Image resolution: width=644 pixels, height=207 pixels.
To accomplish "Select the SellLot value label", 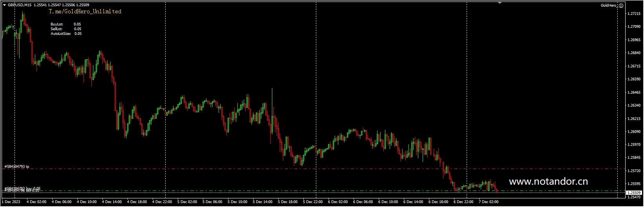I will 77,29.
